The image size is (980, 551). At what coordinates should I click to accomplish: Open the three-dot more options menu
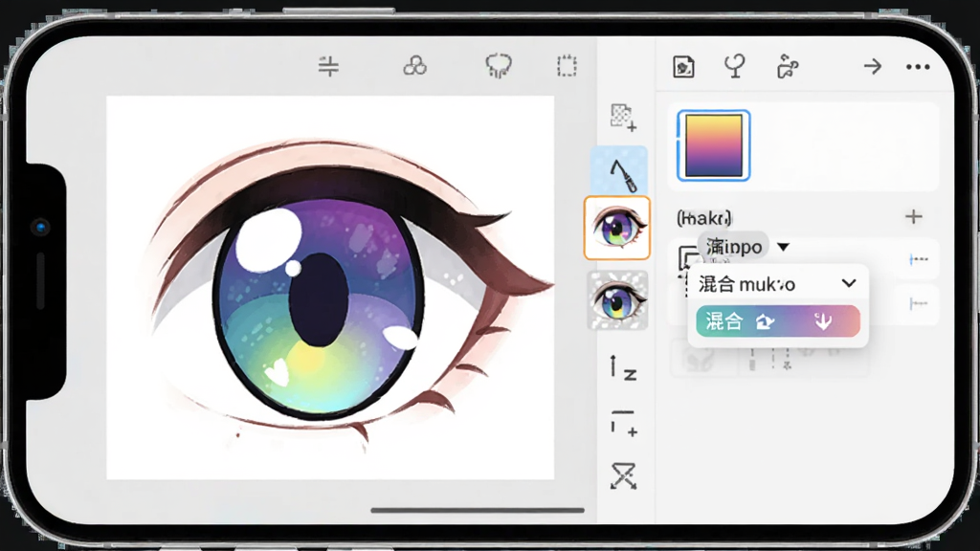[x=918, y=67]
